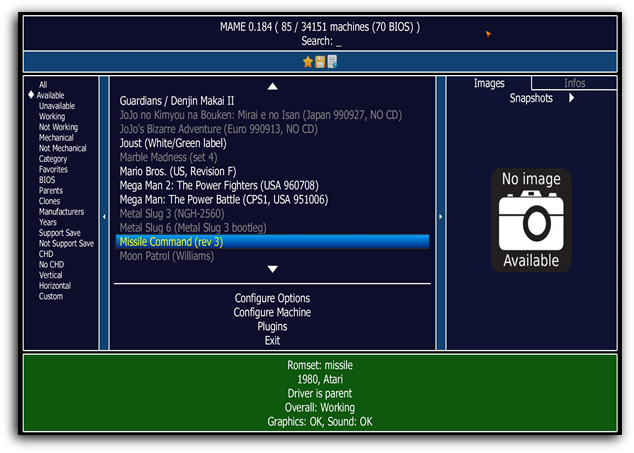Viewport: 634px width, 453px height.
Task: Select the Favorites filter in sidebar
Action: click(53, 169)
